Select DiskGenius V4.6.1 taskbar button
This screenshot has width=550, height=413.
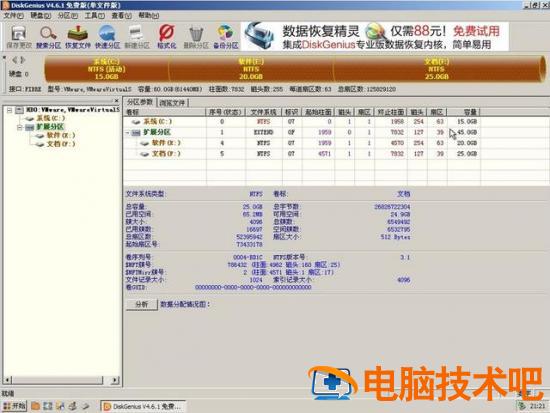point(143,406)
